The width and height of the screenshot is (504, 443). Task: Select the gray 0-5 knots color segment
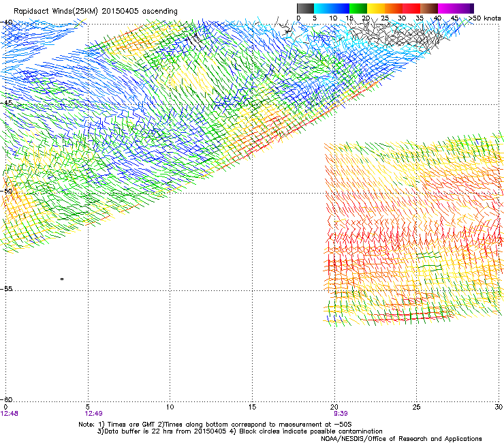(305, 8)
